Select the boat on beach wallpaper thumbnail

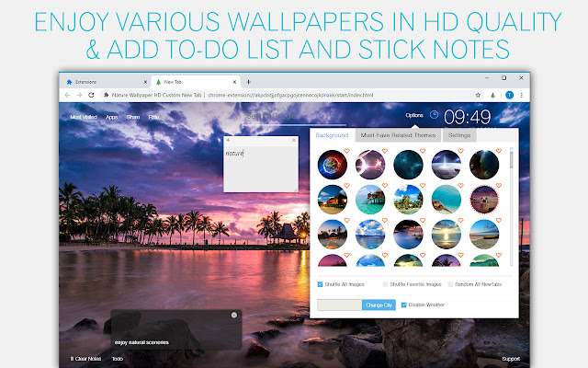click(484, 235)
